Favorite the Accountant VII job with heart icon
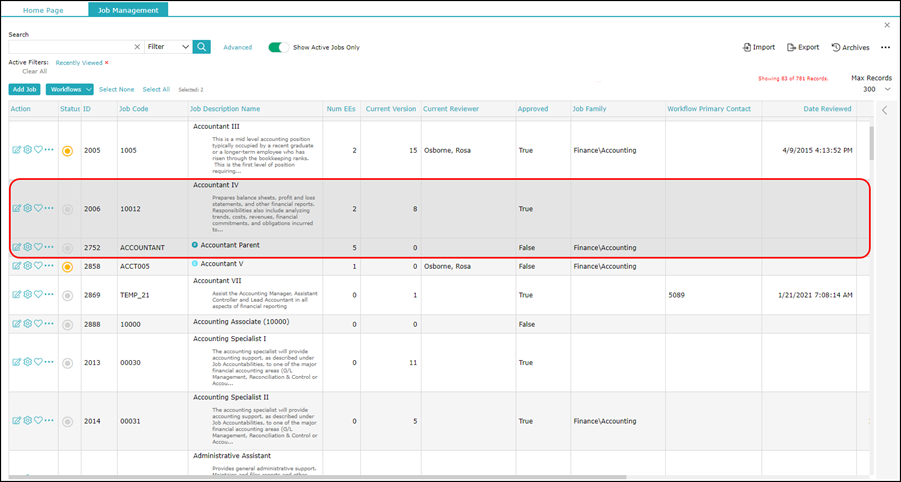 (38, 296)
